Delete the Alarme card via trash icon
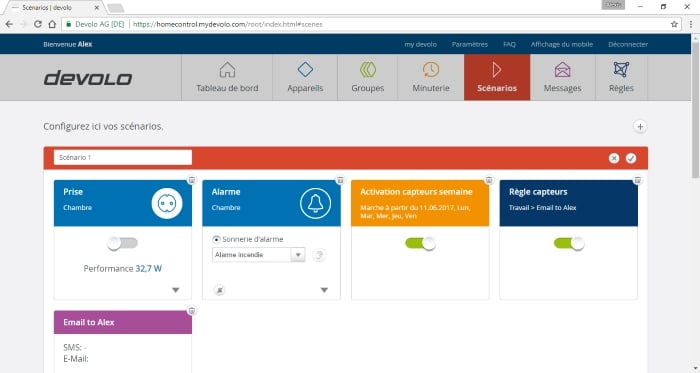Viewport: 700px width, 373px height. point(340,180)
